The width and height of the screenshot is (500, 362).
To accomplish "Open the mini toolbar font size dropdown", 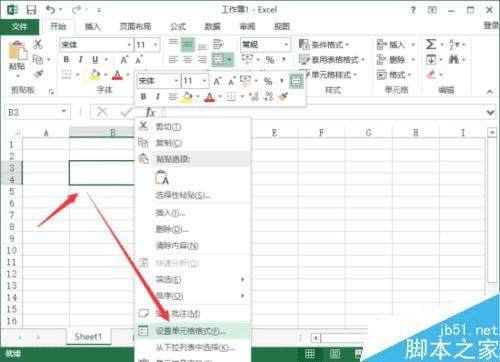I will pos(204,81).
